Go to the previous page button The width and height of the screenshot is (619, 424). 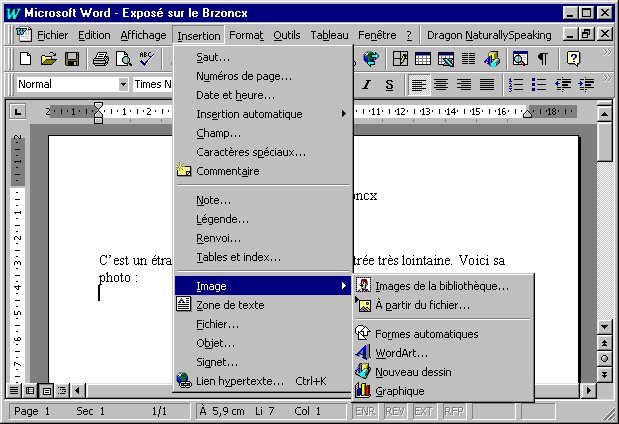coord(604,343)
